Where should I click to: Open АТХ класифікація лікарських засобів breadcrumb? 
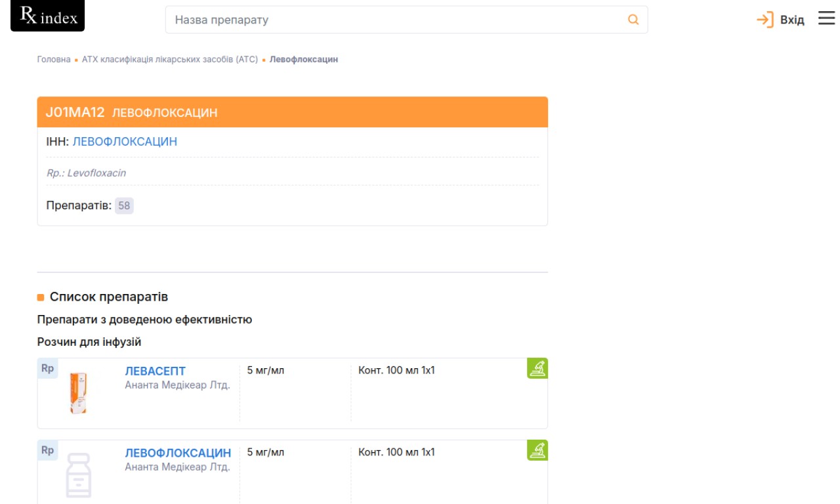click(170, 59)
